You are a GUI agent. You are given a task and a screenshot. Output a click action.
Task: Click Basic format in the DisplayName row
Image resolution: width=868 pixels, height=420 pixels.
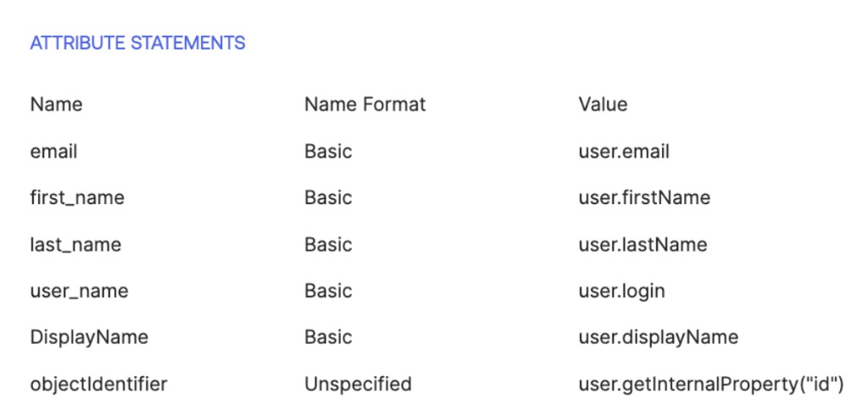click(x=328, y=337)
